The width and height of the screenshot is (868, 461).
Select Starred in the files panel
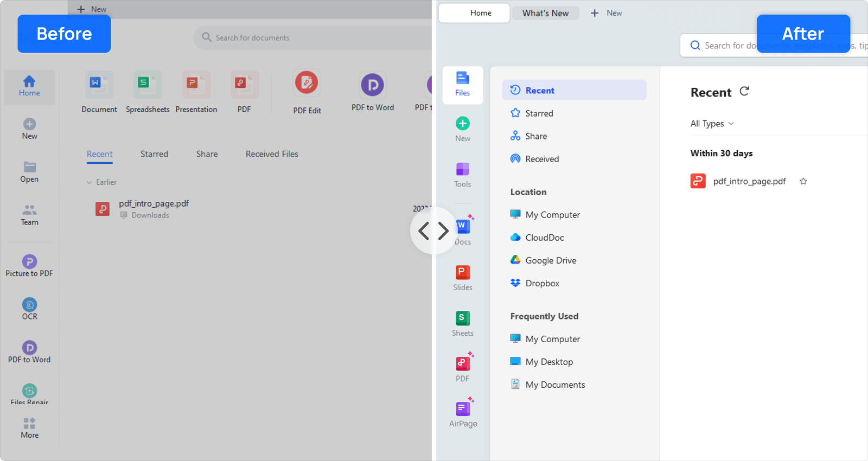click(539, 113)
